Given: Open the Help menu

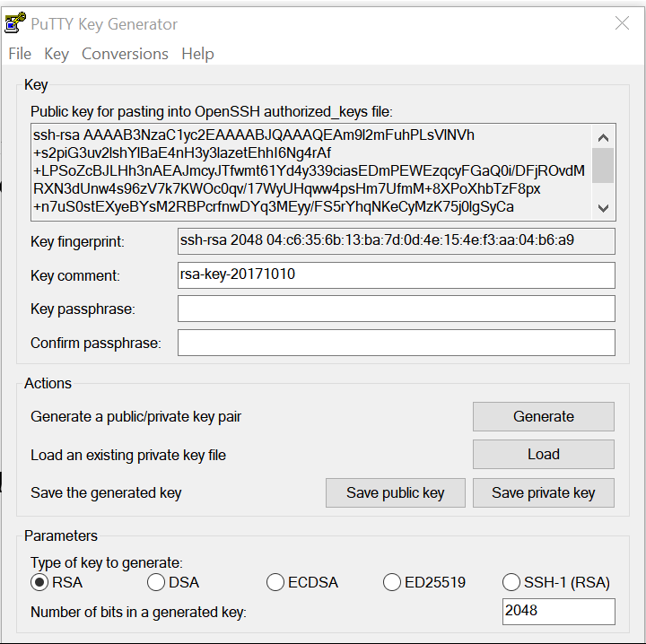Looking at the screenshot, I should pos(197,54).
